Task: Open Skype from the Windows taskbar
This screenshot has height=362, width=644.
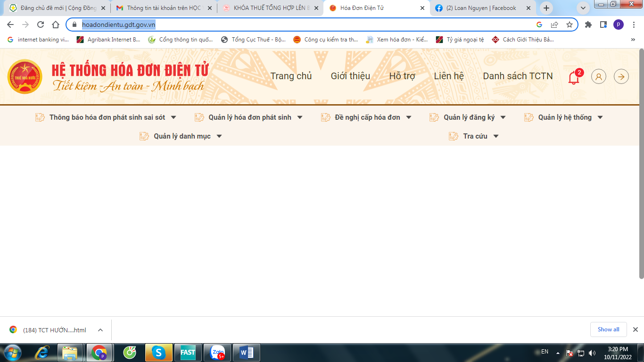Action: tap(158, 353)
